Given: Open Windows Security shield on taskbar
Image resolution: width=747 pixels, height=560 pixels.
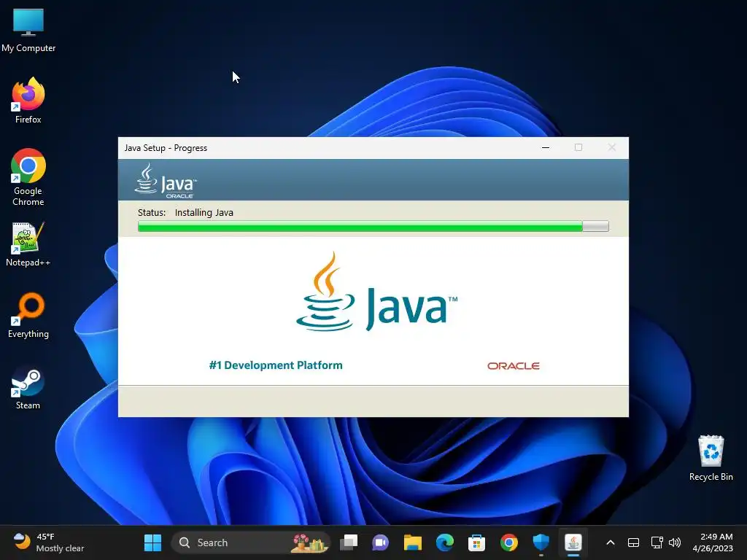Looking at the screenshot, I should (541, 542).
